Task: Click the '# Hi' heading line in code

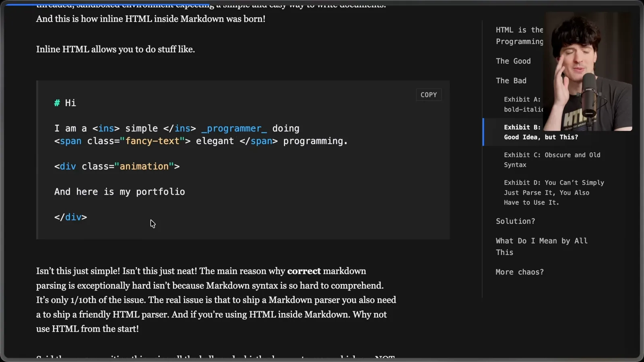Action: pyautogui.click(x=65, y=103)
